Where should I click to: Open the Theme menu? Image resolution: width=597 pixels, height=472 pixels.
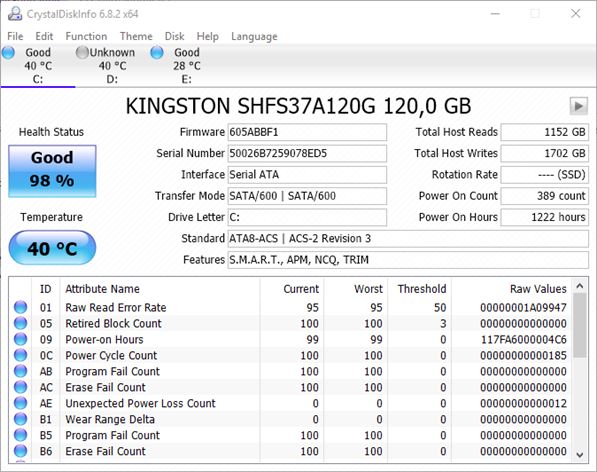136,36
